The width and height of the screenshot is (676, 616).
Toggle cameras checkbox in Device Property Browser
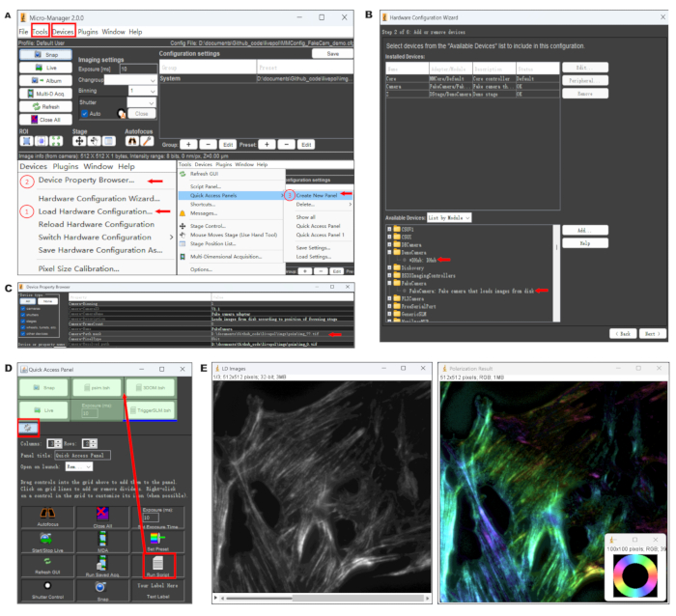coord(23,309)
